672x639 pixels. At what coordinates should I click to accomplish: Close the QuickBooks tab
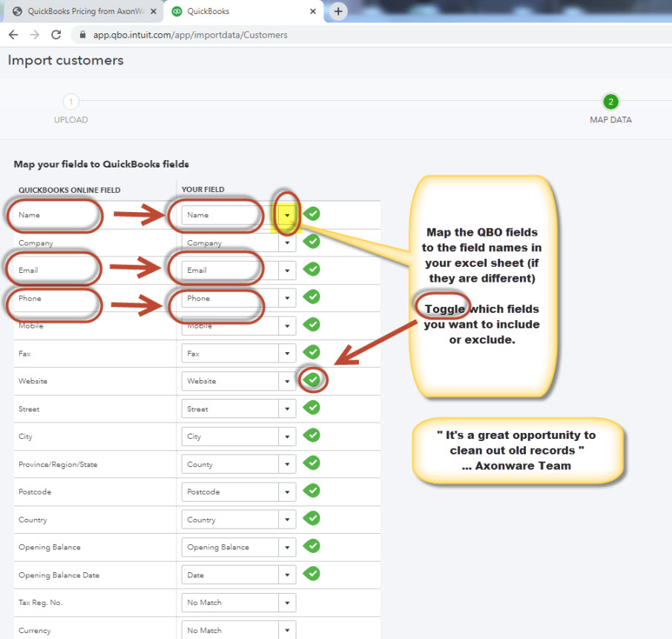tap(313, 12)
